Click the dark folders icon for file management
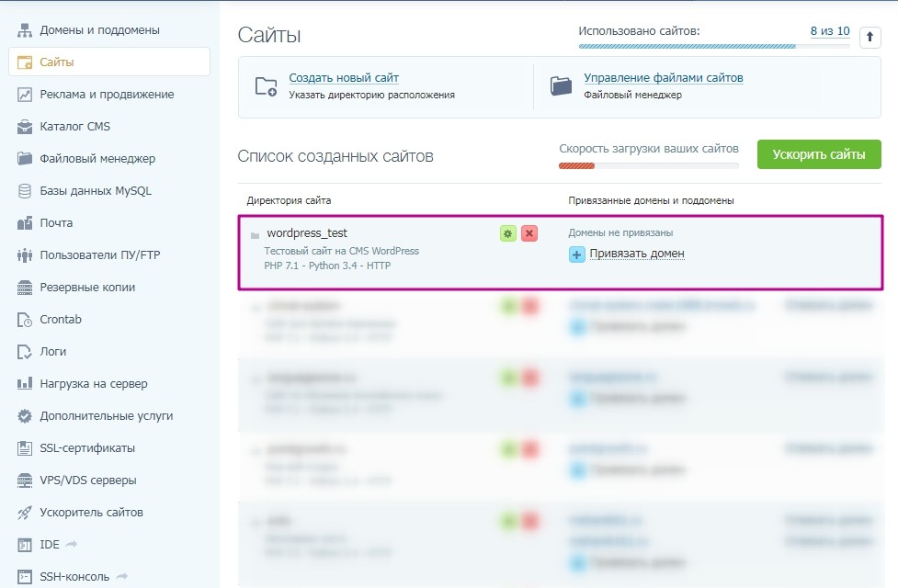This screenshot has height=588, width=898. (562, 85)
